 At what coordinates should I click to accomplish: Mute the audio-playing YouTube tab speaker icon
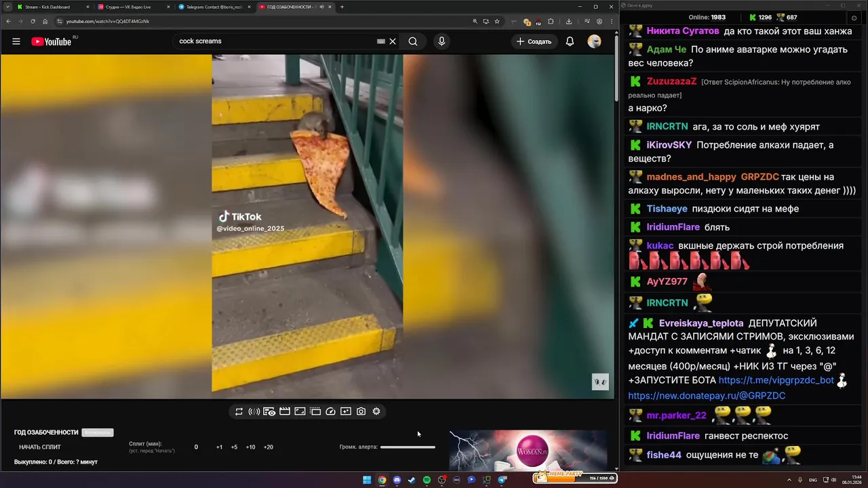pos(321,7)
